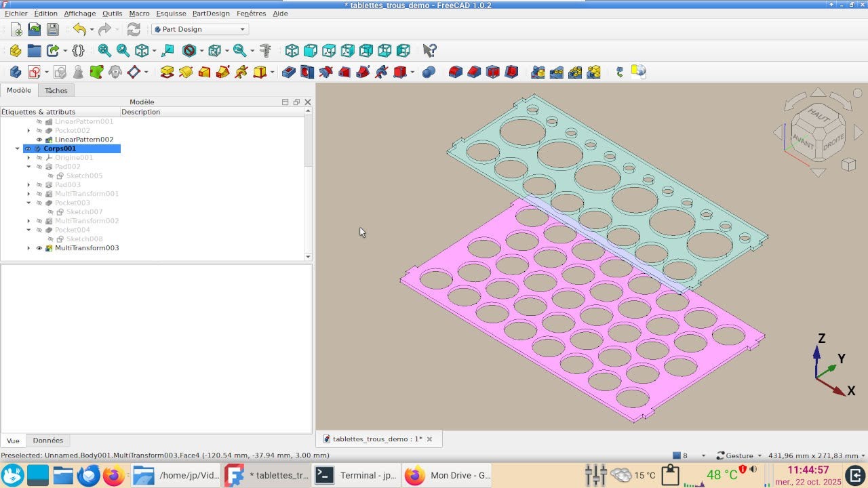The image size is (868, 488).
Task: Click the taskbar clock showing 11:44:57
Action: click(x=808, y=470)
